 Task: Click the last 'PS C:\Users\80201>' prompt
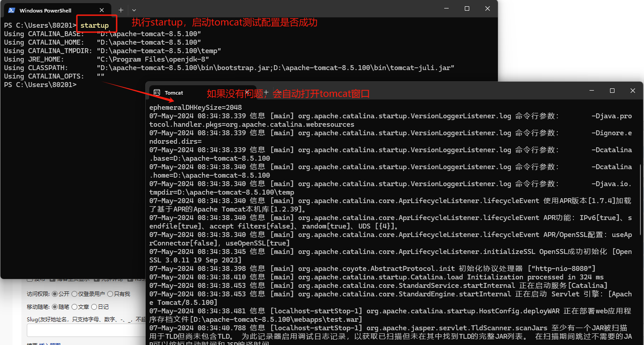[x=40, y=85]
